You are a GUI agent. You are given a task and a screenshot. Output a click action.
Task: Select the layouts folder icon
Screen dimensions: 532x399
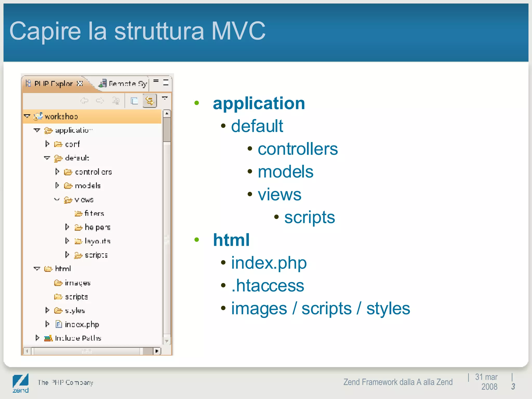78,241
